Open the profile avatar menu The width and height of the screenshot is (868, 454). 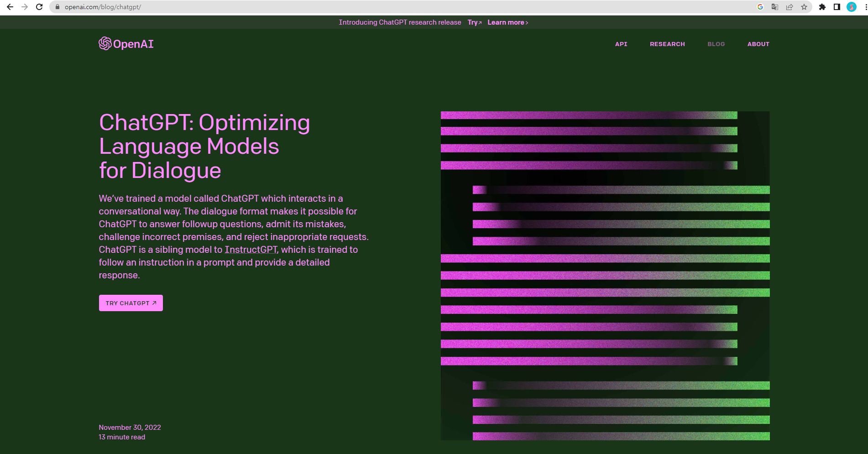(852, 7)
